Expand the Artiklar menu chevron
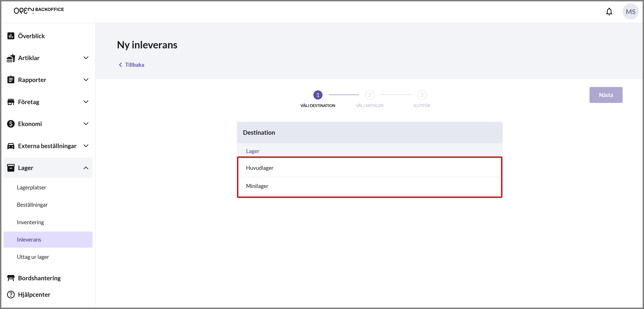 86,58
